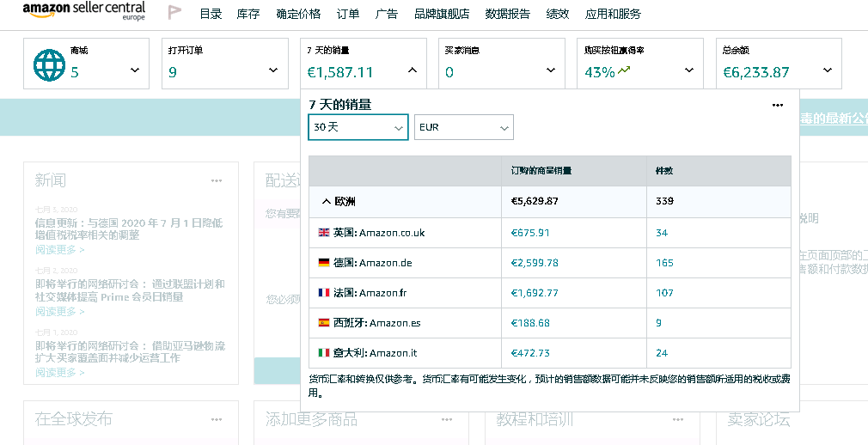
Task: Click the green trend arrow next to 43%
Action: click(625, 70)
